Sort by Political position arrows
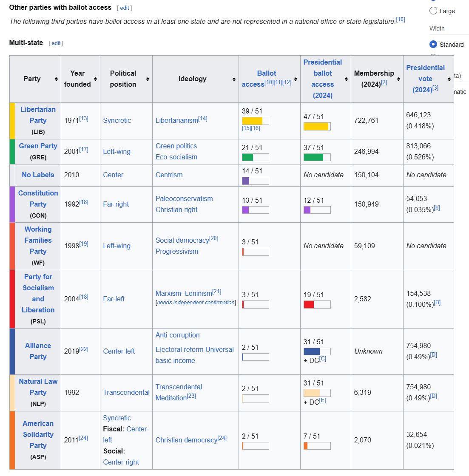 click(148, 79)
